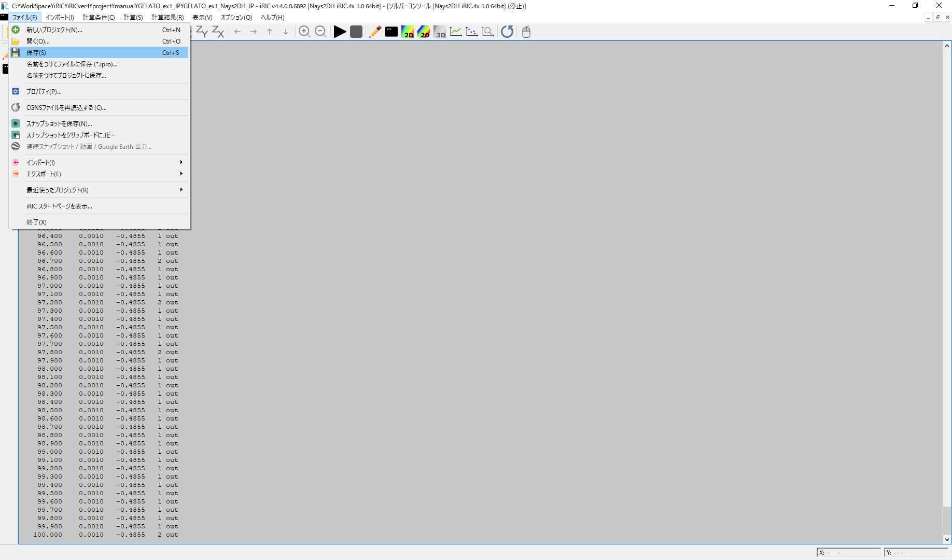Choose 名前をつけてプロジェクトに保存...
Image resolution: width=952 pixels, height=560 pixels.
(x=99, y=75)
